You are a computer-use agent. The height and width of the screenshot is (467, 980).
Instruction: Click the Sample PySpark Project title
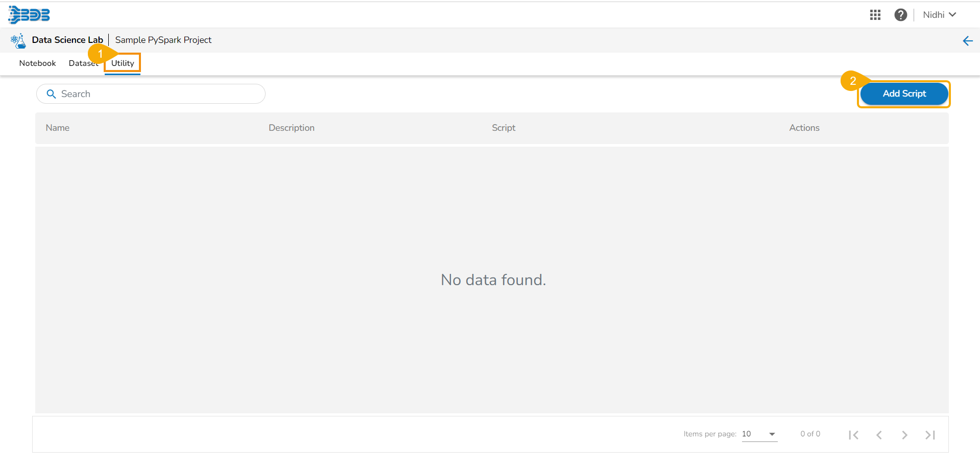(163, 40)
